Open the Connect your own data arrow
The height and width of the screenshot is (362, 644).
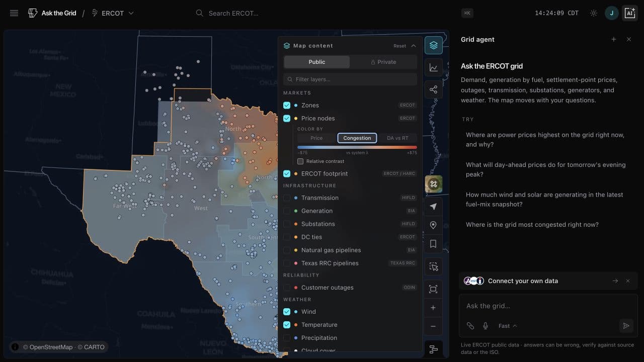coord(615,281)
